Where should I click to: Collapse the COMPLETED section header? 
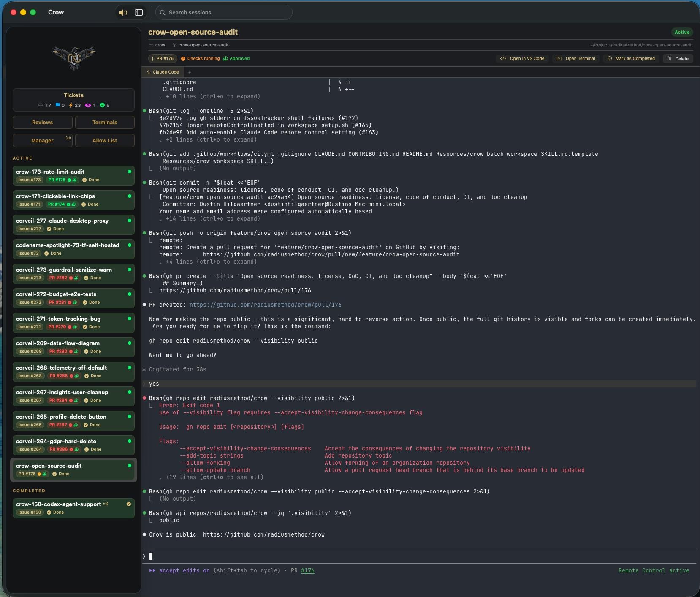point(30,491)
